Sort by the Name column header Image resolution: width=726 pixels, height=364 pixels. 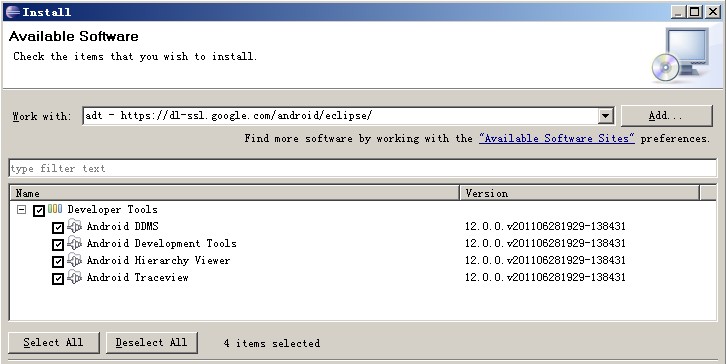tap(235, 193)
